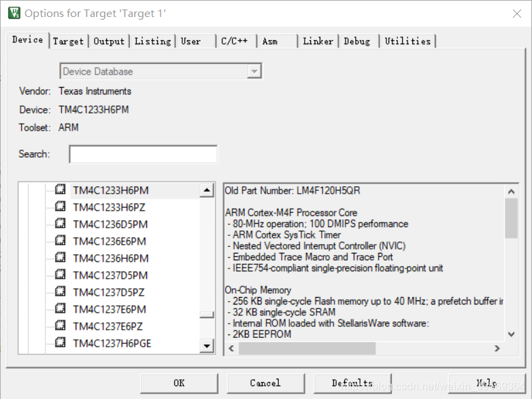Select device TM4C1233H6PM in list
Screen dimensions: 532x399
(111, 190)
